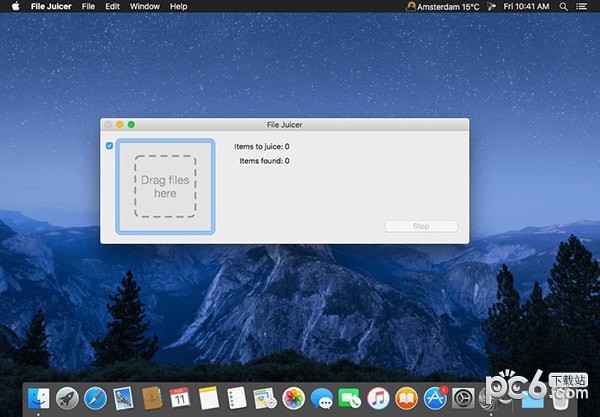Minimize the File Juicer window
The width and height of the screenshot is (600, 417).
pos(120,125)
